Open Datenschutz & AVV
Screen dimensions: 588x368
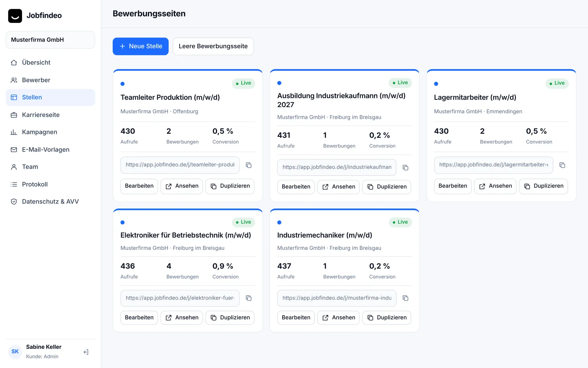click(x=50, y=202)
